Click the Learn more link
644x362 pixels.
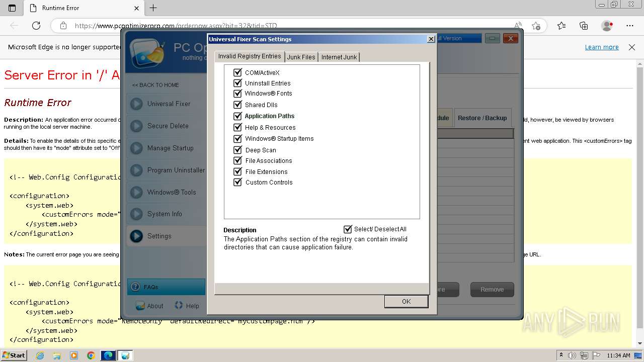[602, 47]
